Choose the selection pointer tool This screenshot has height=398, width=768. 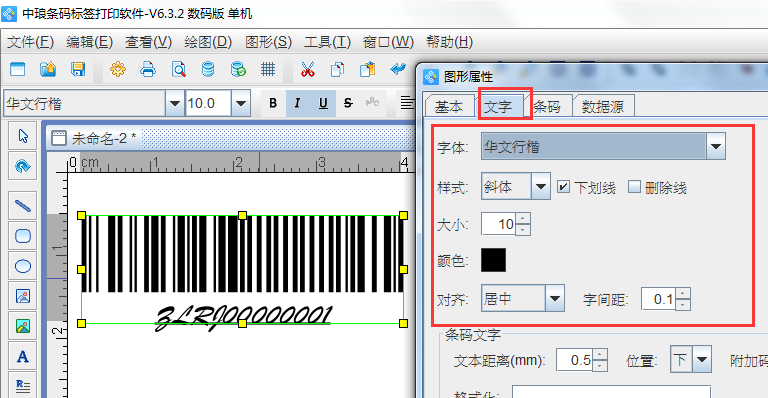23,136
